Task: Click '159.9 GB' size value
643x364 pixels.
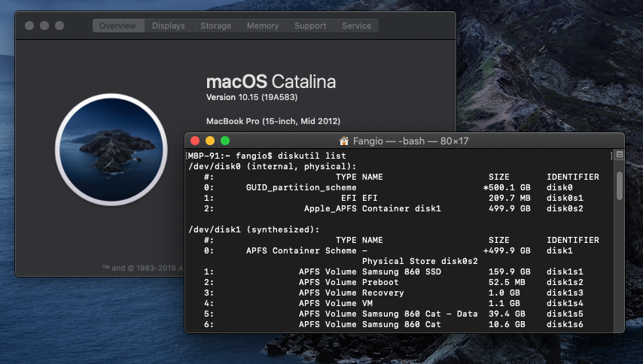Action: tap(510, 272)
